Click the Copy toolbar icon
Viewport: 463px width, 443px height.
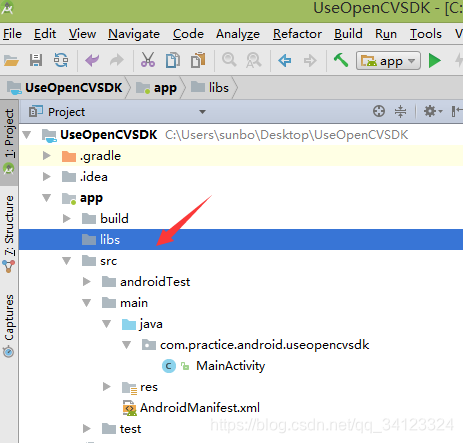pyautogui.click(x=173, y=60)
